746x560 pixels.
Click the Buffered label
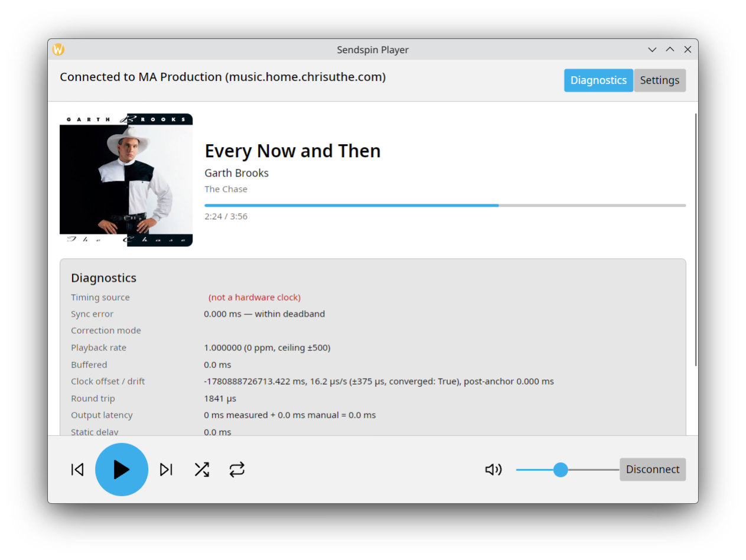[x=89, y=364]
